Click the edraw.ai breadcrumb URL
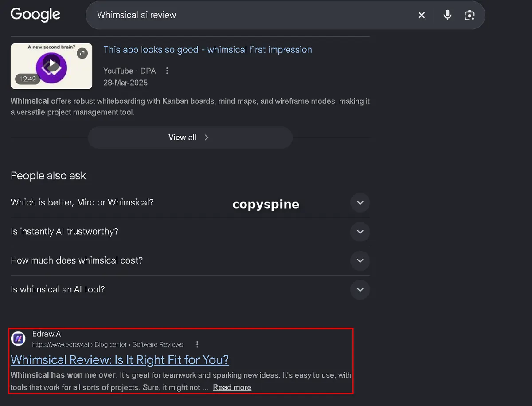This screenshot has width=532, height=406. point(108,344)
